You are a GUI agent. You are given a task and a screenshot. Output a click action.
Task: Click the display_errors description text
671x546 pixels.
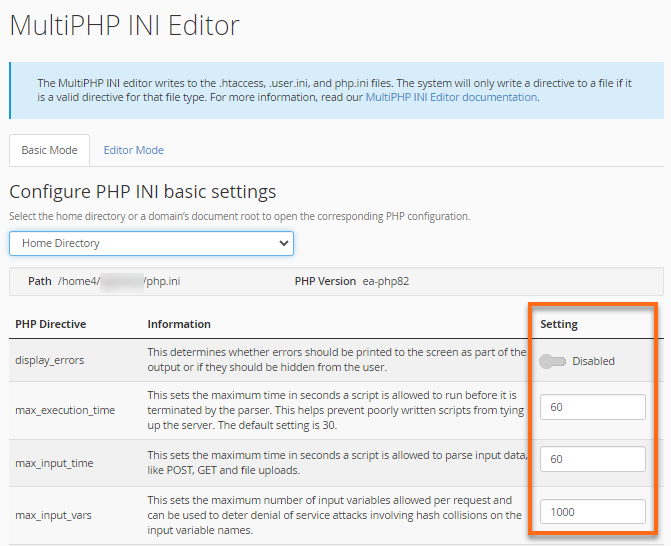337,360
